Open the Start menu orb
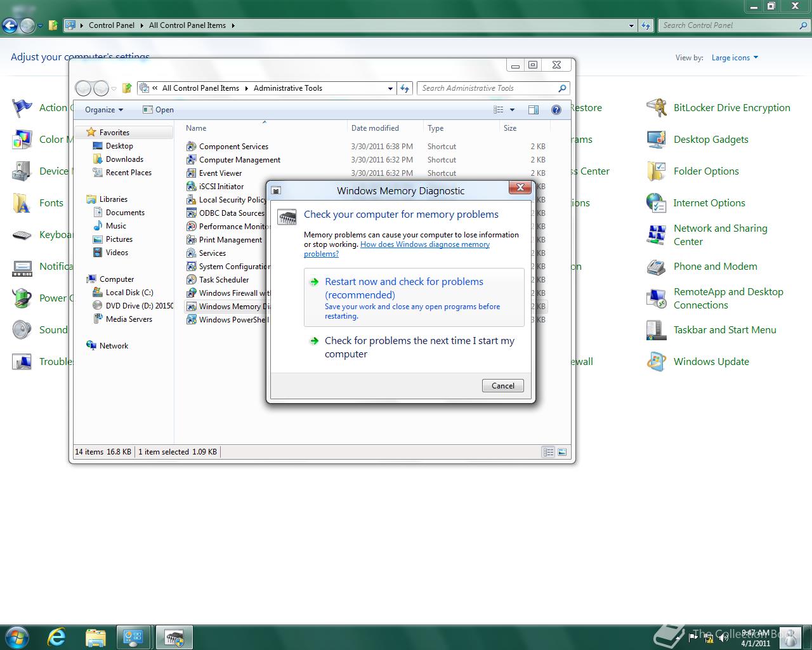 click(17, 637)
